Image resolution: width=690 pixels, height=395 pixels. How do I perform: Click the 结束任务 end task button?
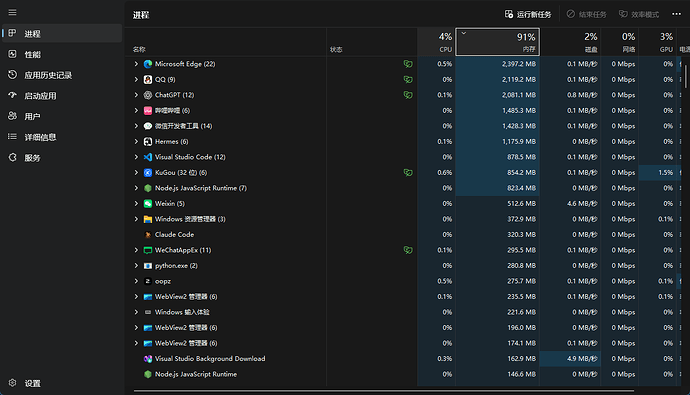click(586, 15)
